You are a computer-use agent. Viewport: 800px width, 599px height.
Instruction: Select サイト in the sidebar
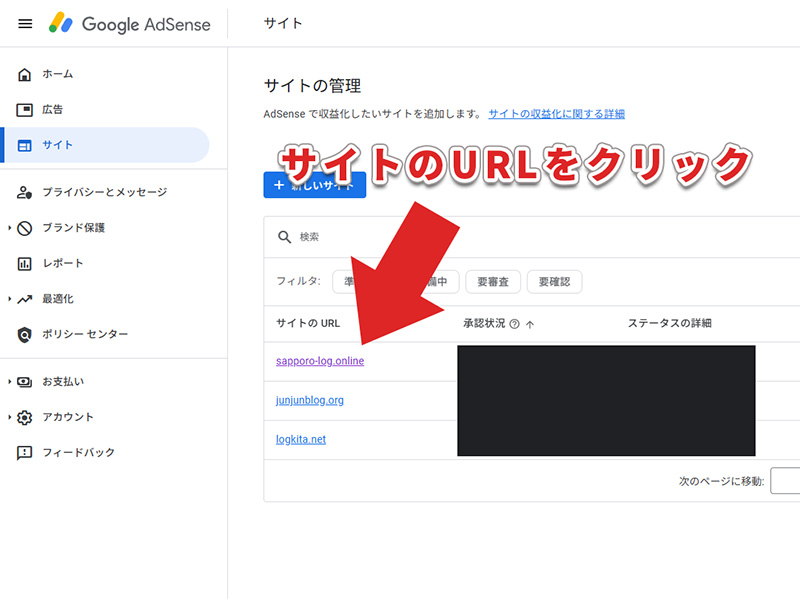pos(105,145)
